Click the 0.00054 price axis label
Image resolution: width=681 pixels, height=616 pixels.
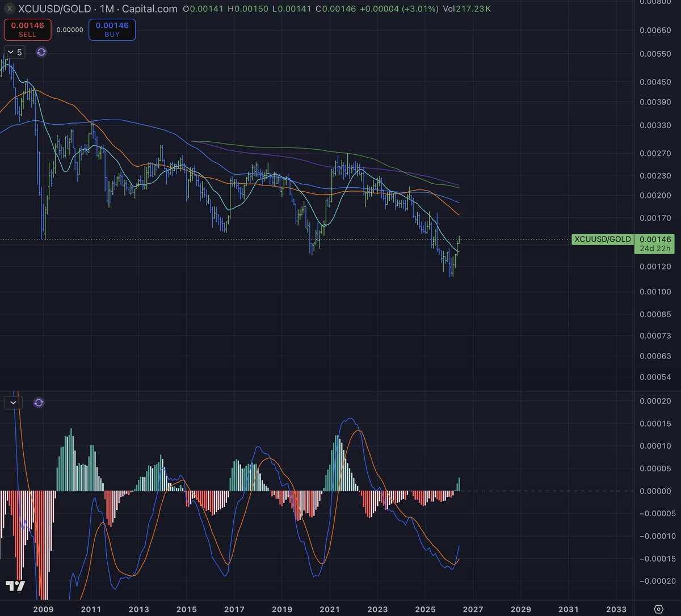[654, 377]
